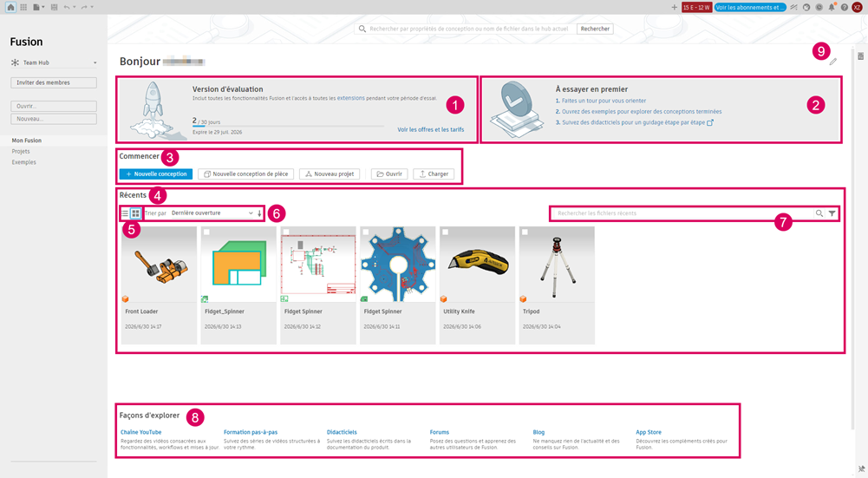
Task: Click the Rechercher button
Action: (x=595, y=29)
